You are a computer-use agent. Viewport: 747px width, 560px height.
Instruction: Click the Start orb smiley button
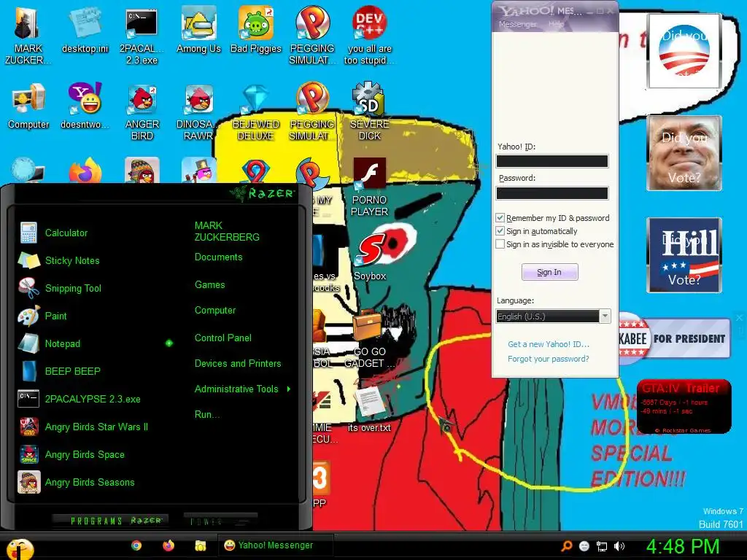(x=20, y=548)
